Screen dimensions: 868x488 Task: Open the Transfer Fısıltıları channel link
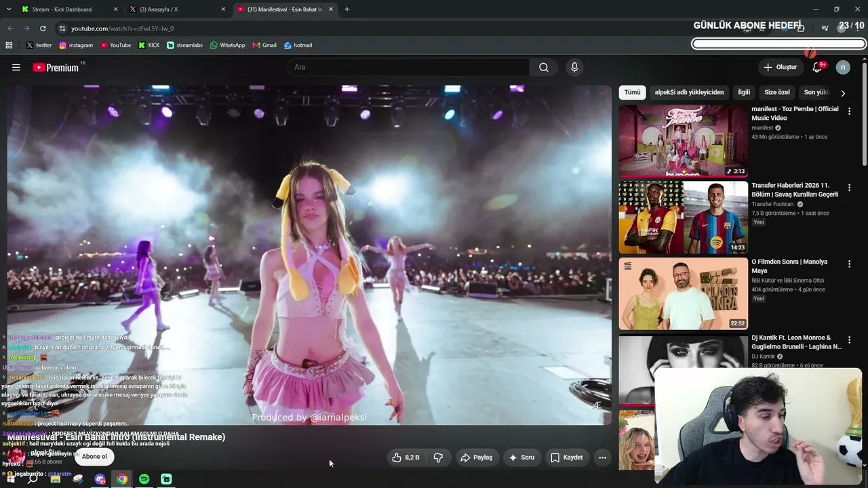(772, 204)
